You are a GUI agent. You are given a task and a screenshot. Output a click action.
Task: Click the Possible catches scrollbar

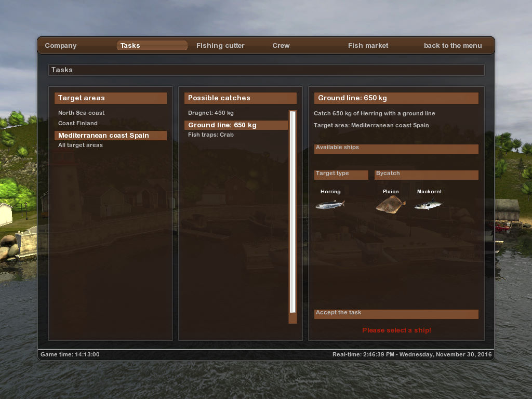point(292,217)
